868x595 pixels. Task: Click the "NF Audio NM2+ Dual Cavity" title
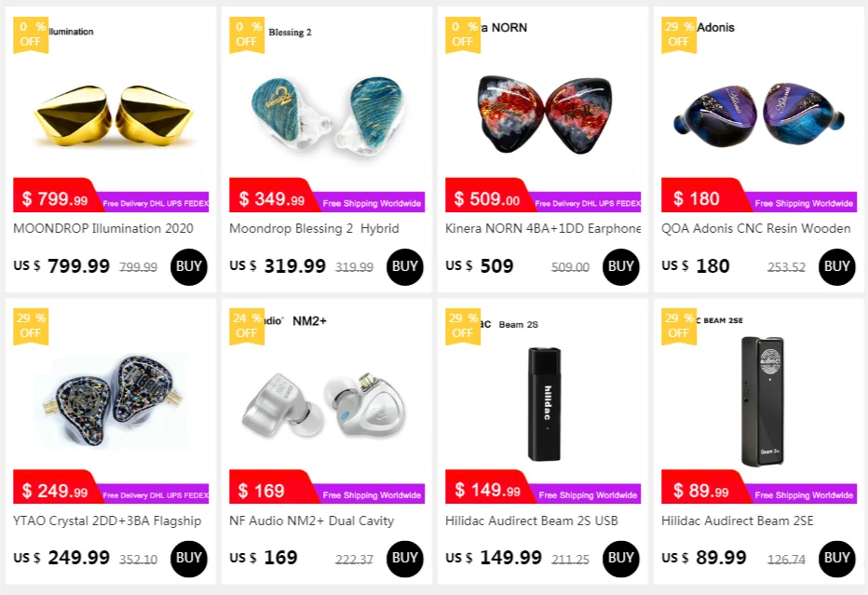(x=311, y=521)
